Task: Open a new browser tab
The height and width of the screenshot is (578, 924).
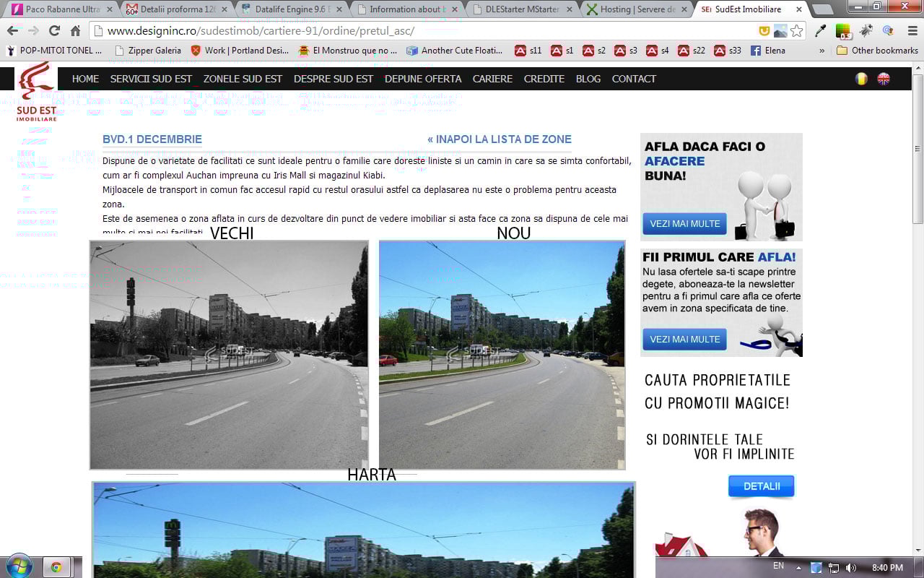Action: tap(822, 9)
